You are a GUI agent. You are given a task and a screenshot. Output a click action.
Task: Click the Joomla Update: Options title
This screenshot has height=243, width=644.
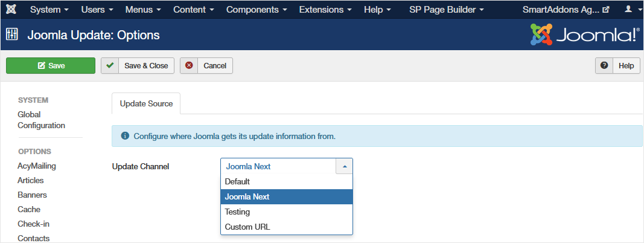(x=94, y=35)
